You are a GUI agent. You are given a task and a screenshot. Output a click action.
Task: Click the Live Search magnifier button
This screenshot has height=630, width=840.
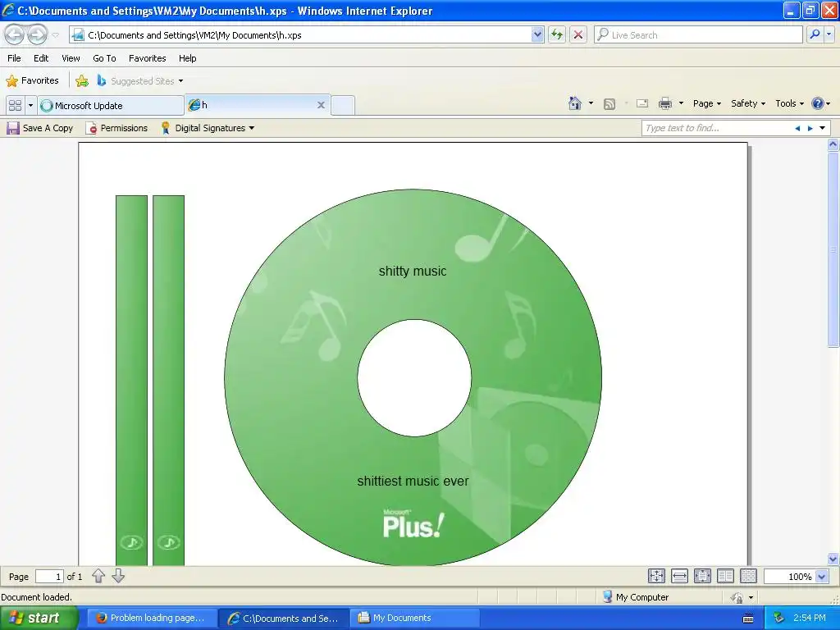(x=815, y=34)
